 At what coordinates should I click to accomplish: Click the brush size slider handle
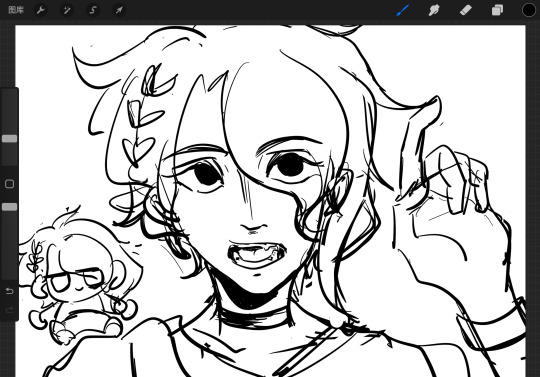(x=10, y=138)
